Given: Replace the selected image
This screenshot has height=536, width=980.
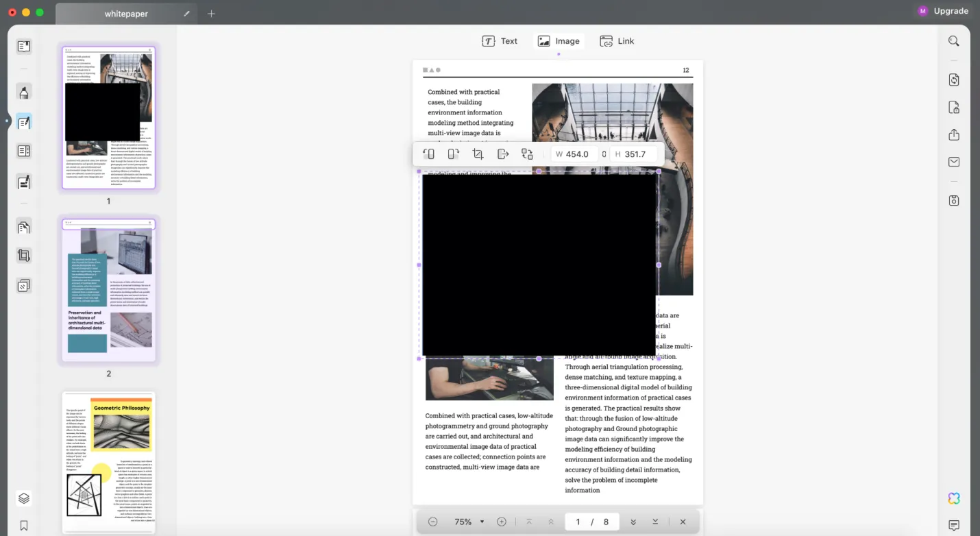Looking at the screenshot, I should (x=527, y=154).
